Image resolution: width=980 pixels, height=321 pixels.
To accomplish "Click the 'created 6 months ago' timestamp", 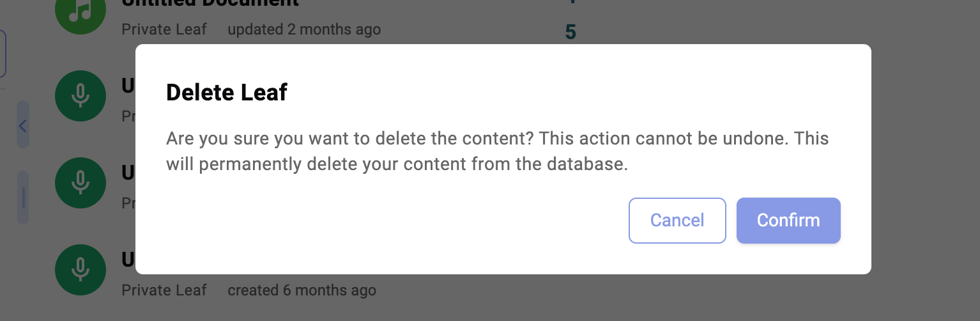I will point(302,290).
